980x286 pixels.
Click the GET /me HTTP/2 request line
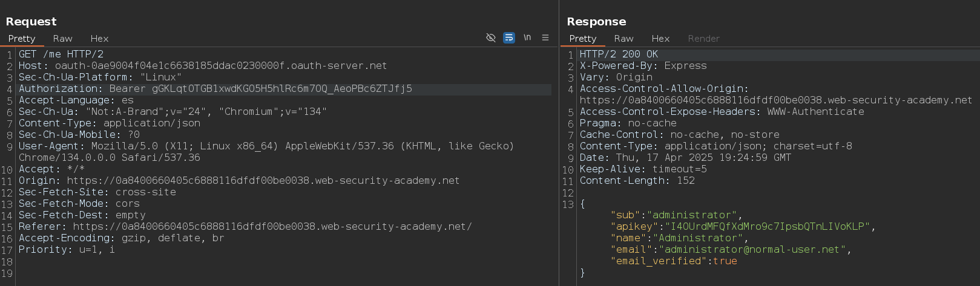61,54
